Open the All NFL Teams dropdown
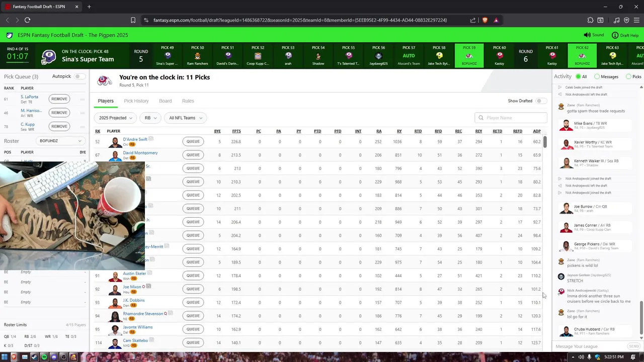Screen dimensions: 644x362 tap(185, 118)
